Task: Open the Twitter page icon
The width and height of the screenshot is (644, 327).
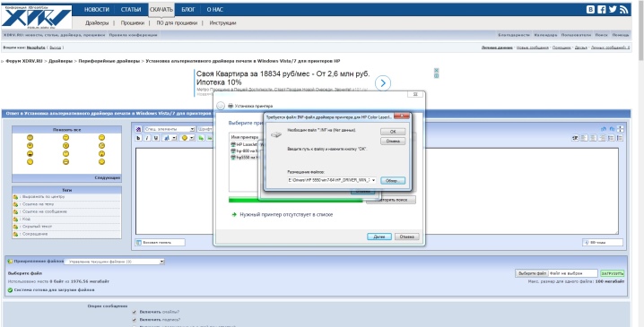Action: 613,10
